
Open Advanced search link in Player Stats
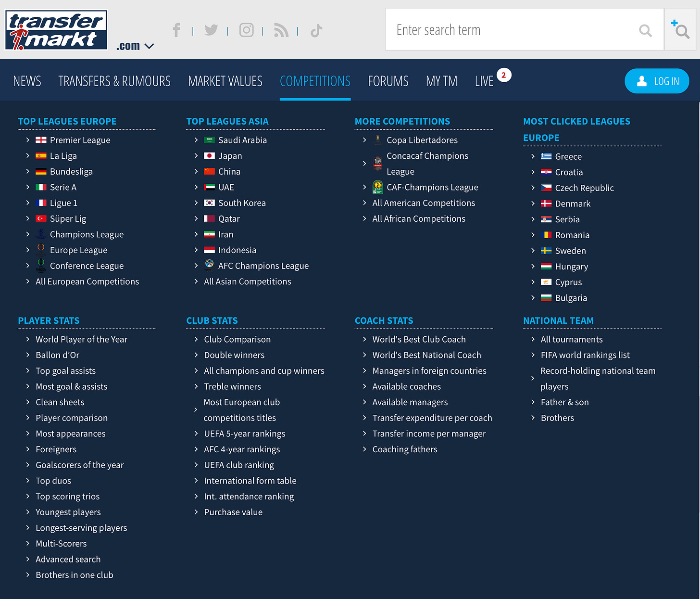(x=68, y=559)
